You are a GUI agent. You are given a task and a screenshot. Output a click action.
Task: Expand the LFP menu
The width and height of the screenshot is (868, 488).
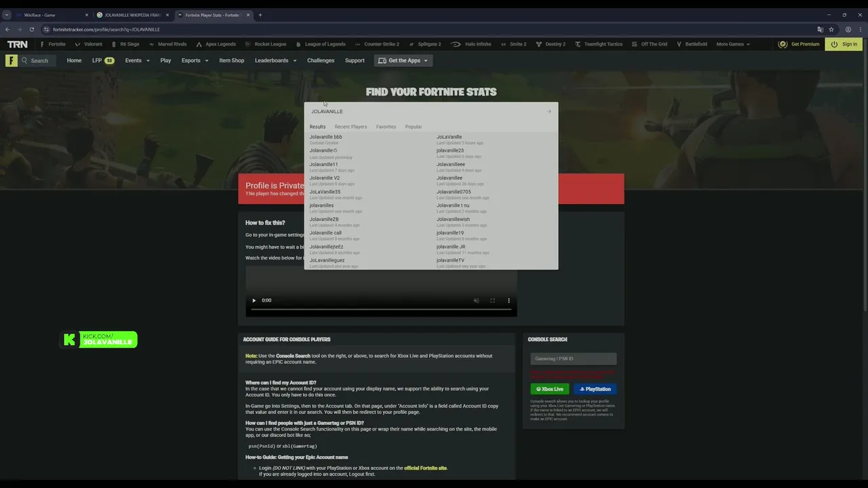[103, 60]
